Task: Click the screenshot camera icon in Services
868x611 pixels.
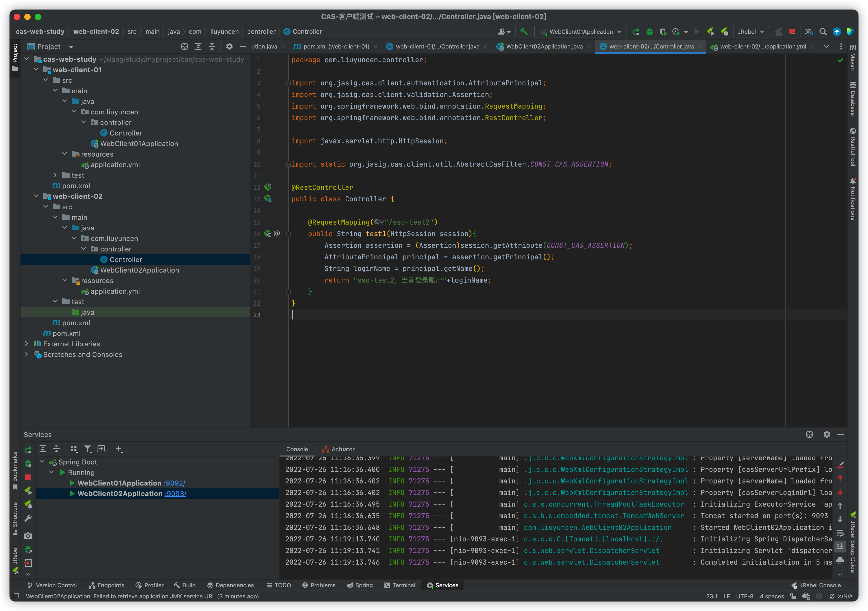Action: point(28,536)
